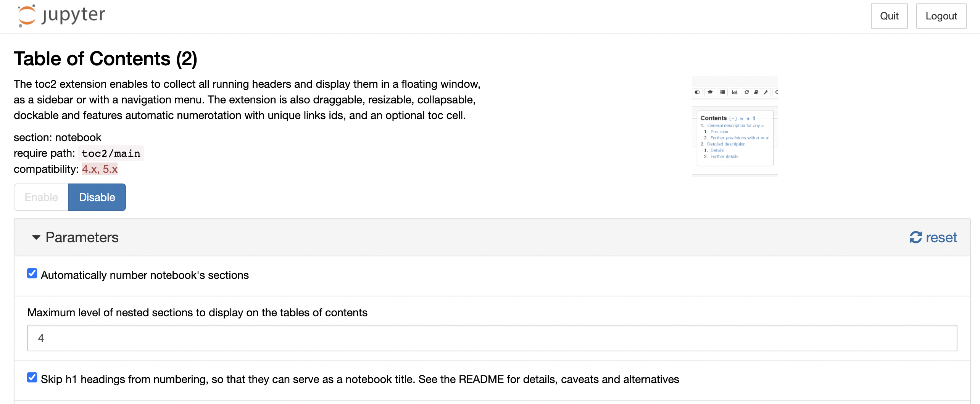Viewport: 980px width, 404px height.
Task: Collapse the Parameters section
Action: [x=37, y=237]
